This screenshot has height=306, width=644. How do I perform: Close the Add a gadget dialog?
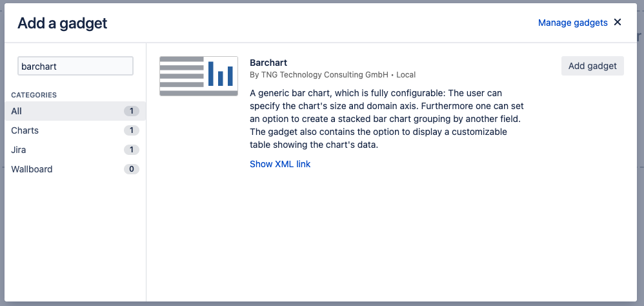click(618, 23)
